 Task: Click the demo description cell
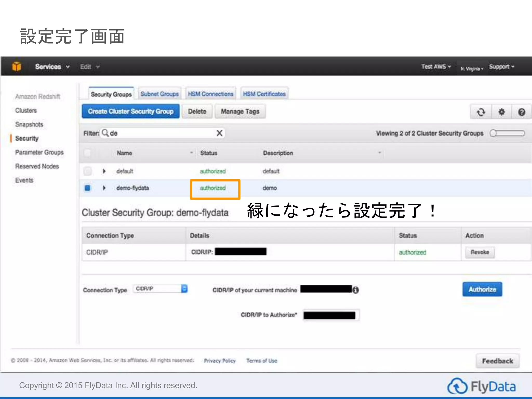(x=270, y=188)
